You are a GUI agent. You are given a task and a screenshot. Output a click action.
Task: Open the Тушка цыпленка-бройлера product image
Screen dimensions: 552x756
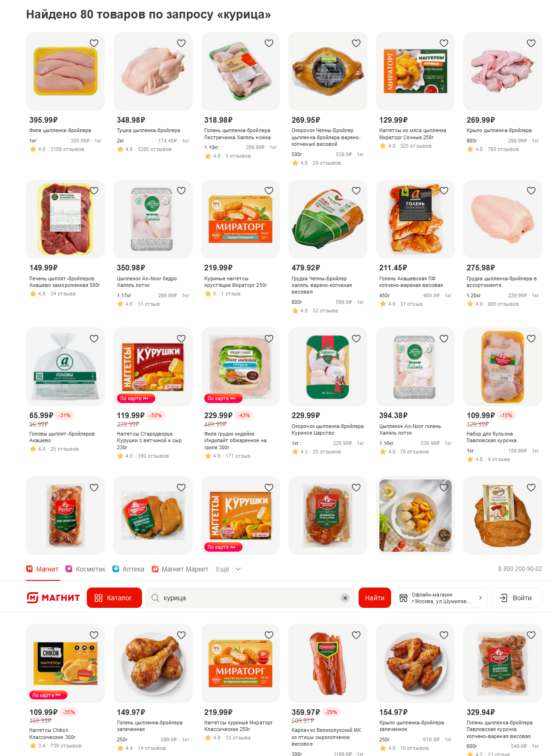[x=153, y=72]
